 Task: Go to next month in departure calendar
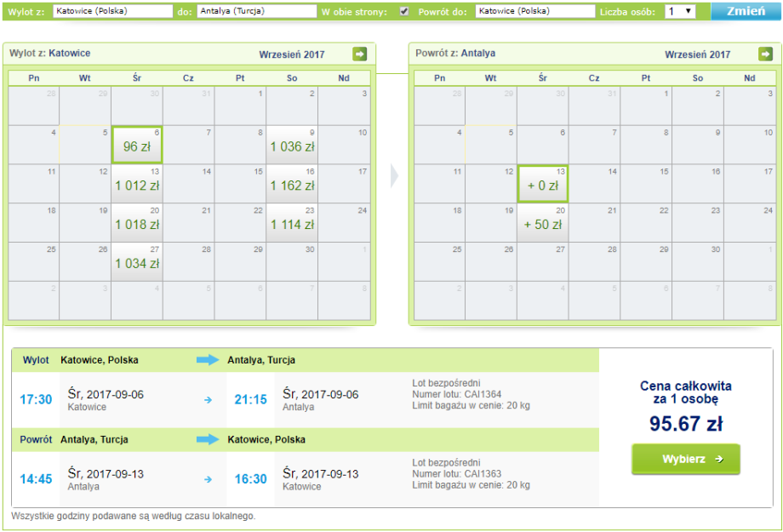(x=360, y=54)
